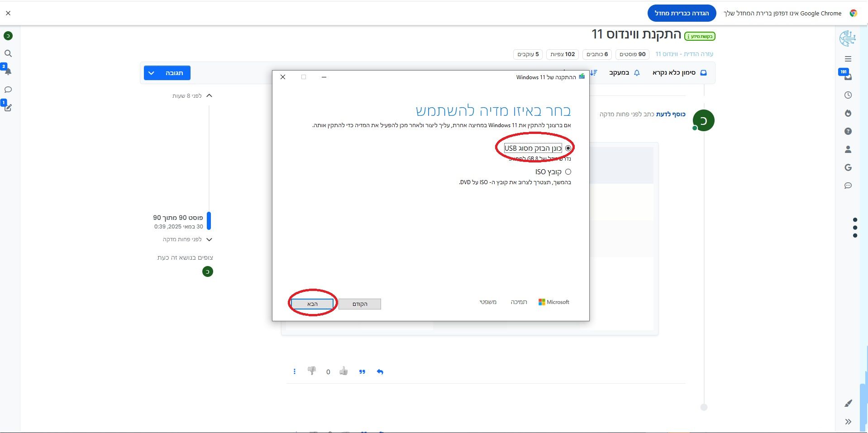Click the 102 צפיות stat badge
This screenshot has width=868, height=433.
click(x=563, y=54)
